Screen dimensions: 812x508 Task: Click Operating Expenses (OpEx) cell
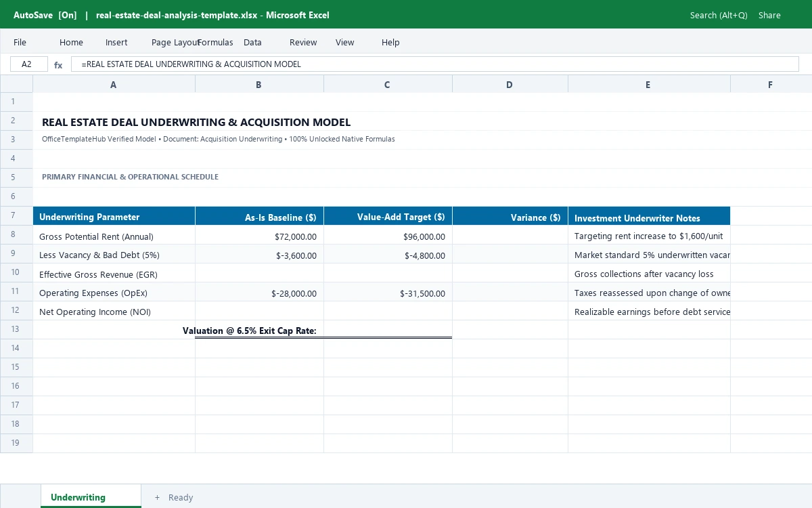[114, 293]
